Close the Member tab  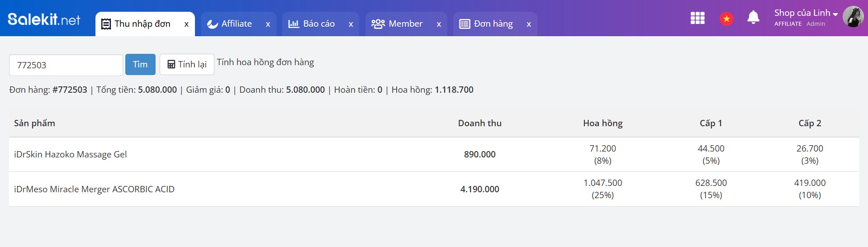pyautogui.click(x=439, y=24)
